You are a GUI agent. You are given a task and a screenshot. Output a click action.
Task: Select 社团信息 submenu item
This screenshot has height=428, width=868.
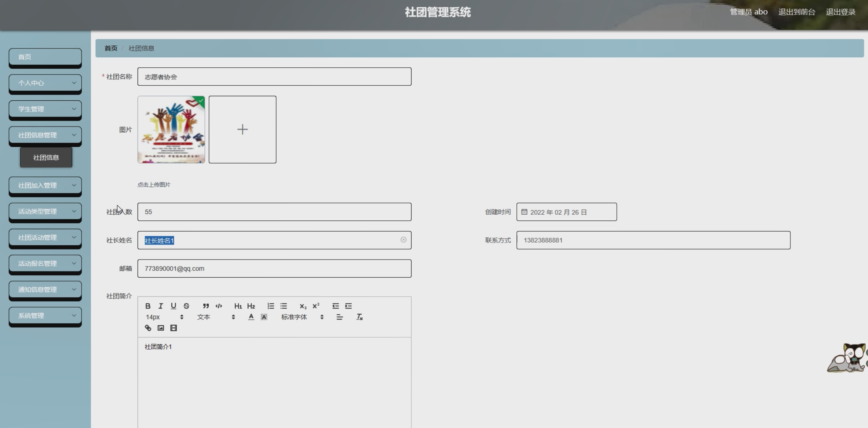point(46,157)
